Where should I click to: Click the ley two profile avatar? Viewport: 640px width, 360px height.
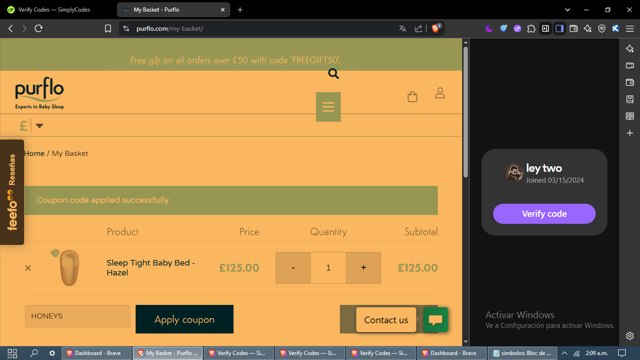(x=514, y=173)
